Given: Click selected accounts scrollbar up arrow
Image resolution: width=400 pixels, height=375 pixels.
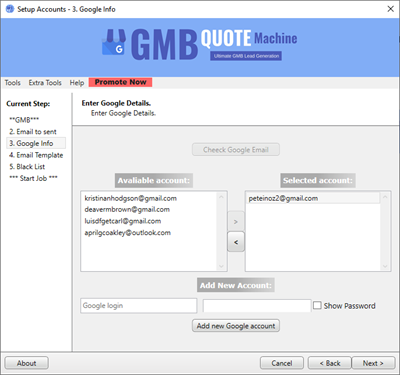Looking at the screenshot, I should click(385, 197).
